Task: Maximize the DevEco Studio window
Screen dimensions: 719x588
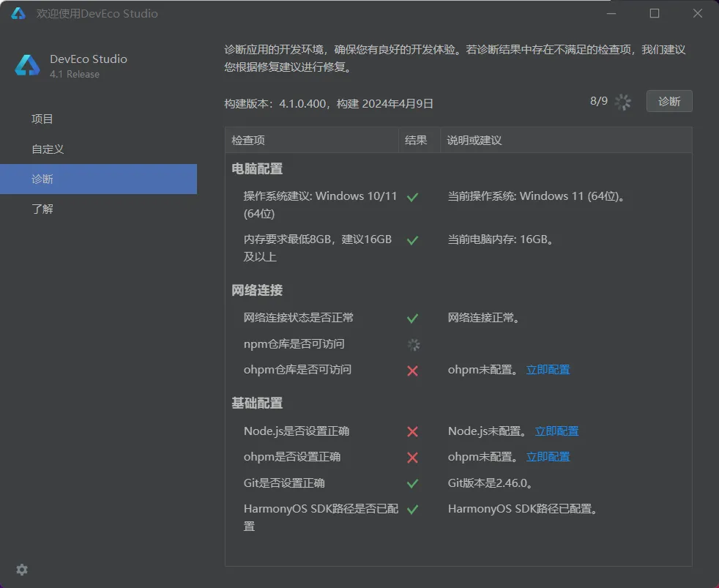Action: click(x=655, y=13)
